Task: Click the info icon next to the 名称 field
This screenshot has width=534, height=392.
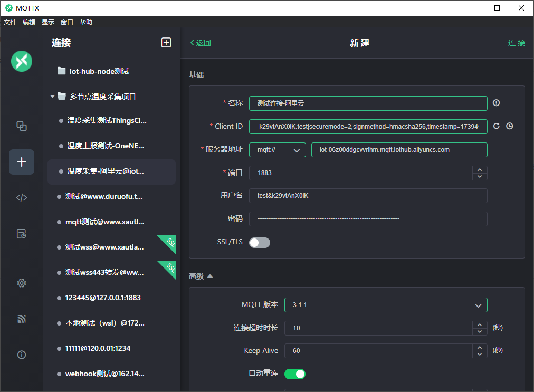Action: (496, 103)
